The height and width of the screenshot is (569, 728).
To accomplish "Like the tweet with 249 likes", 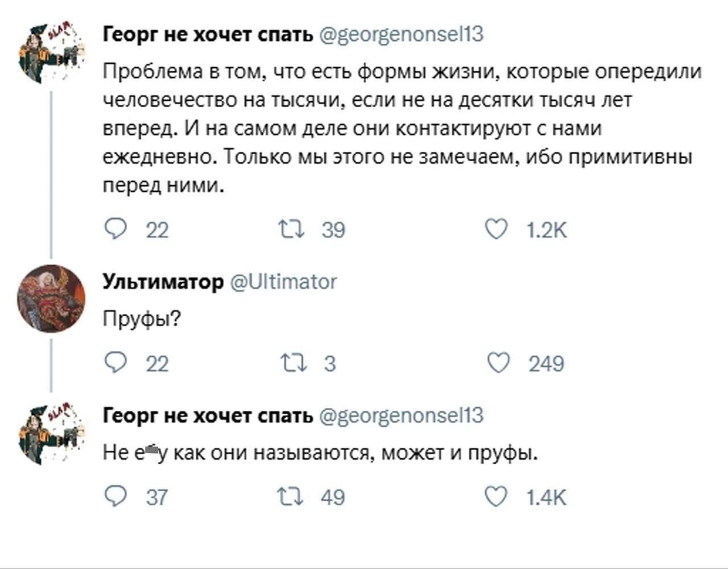I will point(498,363).
